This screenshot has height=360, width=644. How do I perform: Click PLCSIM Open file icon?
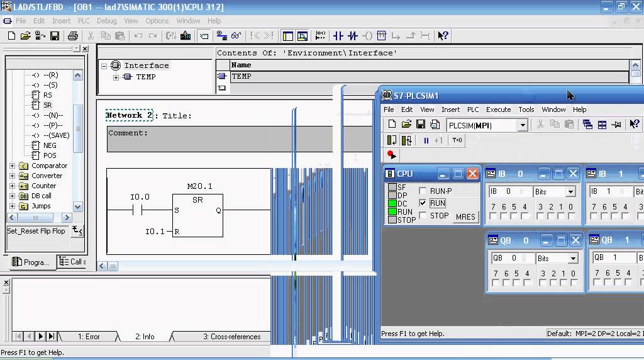point(406,124)
